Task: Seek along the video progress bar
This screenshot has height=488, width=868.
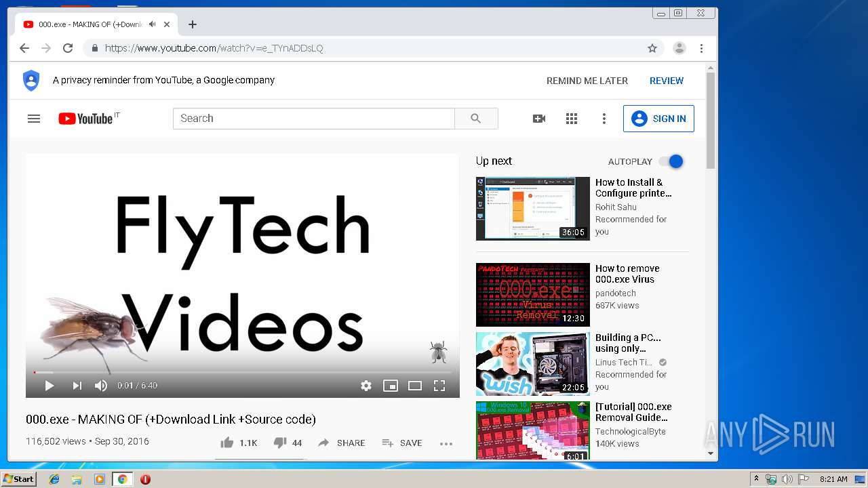Action: click(x=243, y=372)
